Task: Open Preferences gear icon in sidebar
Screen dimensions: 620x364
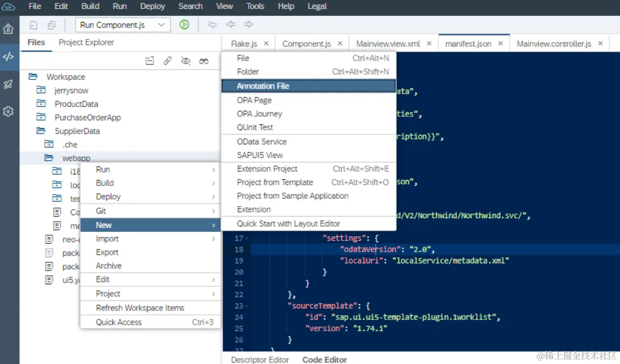Action: point(9,111)
